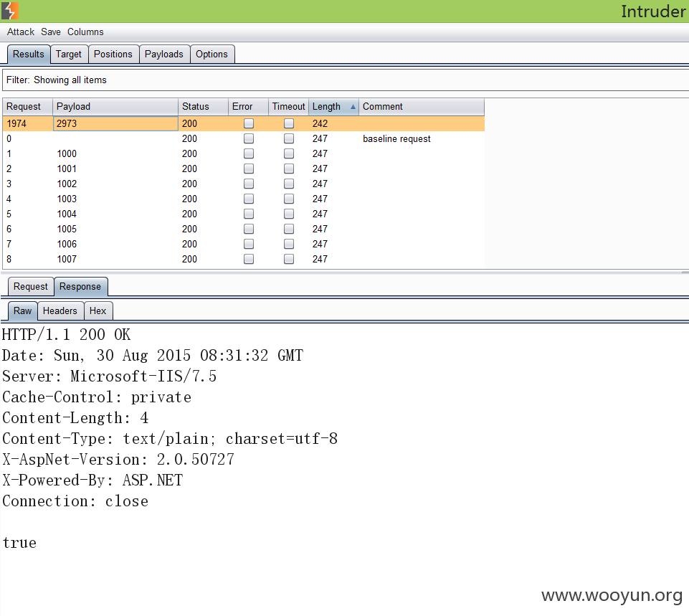
Task: Click the Content-Length: 4 header line
Action: (75, 418)
